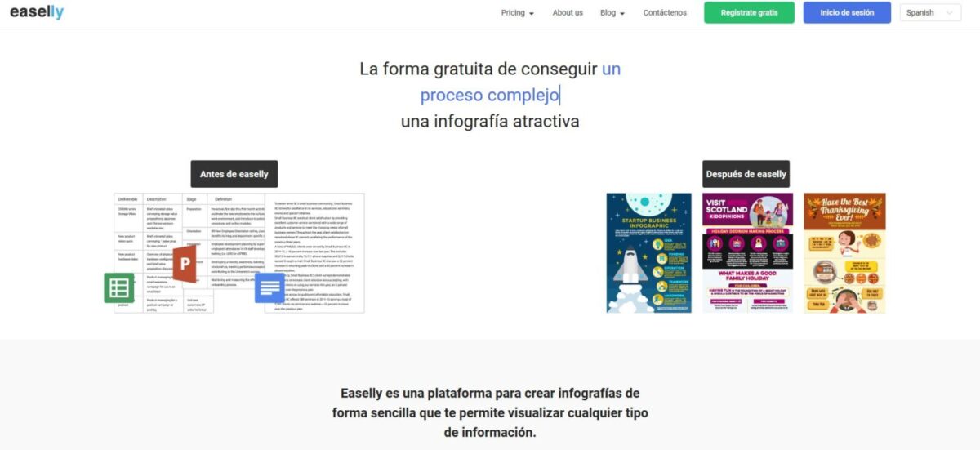Click the blue Google Docs icon
Image resolution: width=980 pixels, height=450 pixels.
tap(269, 287)
